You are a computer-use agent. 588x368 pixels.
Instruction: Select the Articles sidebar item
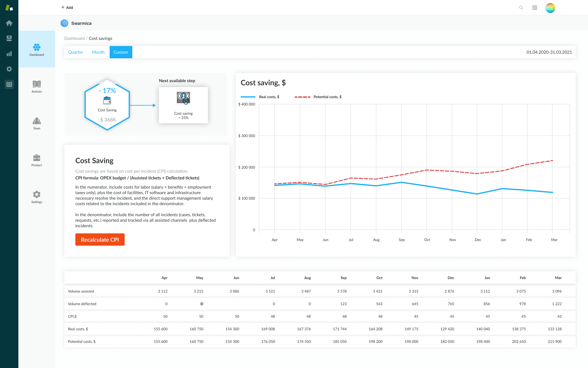[x=37, y=86]
